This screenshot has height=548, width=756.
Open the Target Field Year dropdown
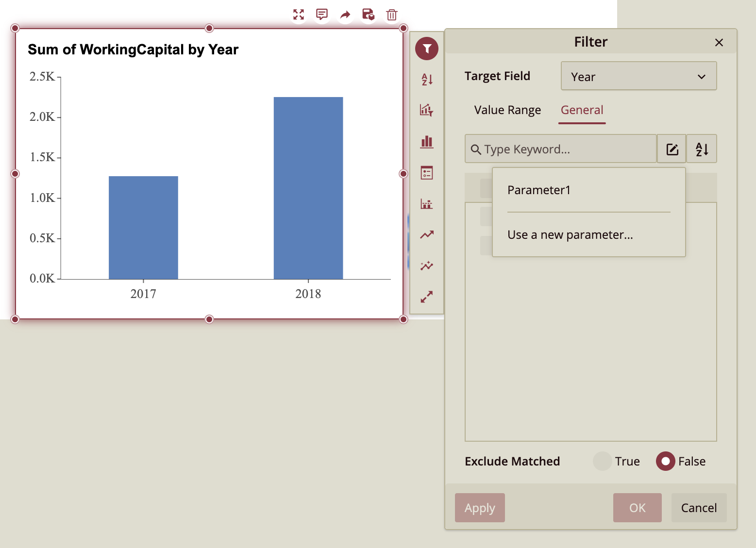[x=638, y=76]
